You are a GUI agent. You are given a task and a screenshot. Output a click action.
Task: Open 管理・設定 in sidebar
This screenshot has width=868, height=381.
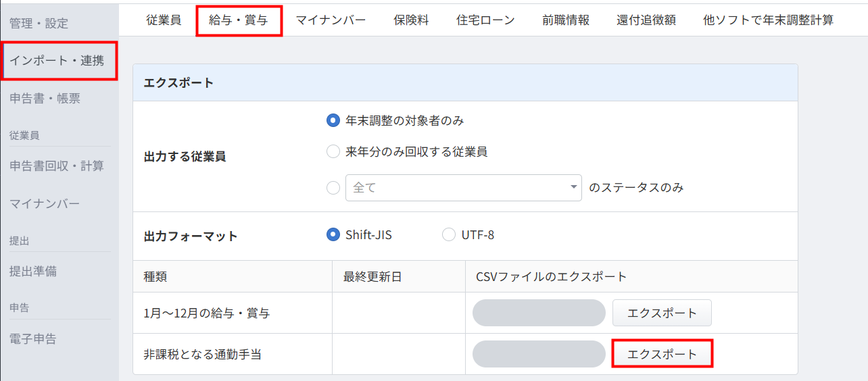coord(39,24)
